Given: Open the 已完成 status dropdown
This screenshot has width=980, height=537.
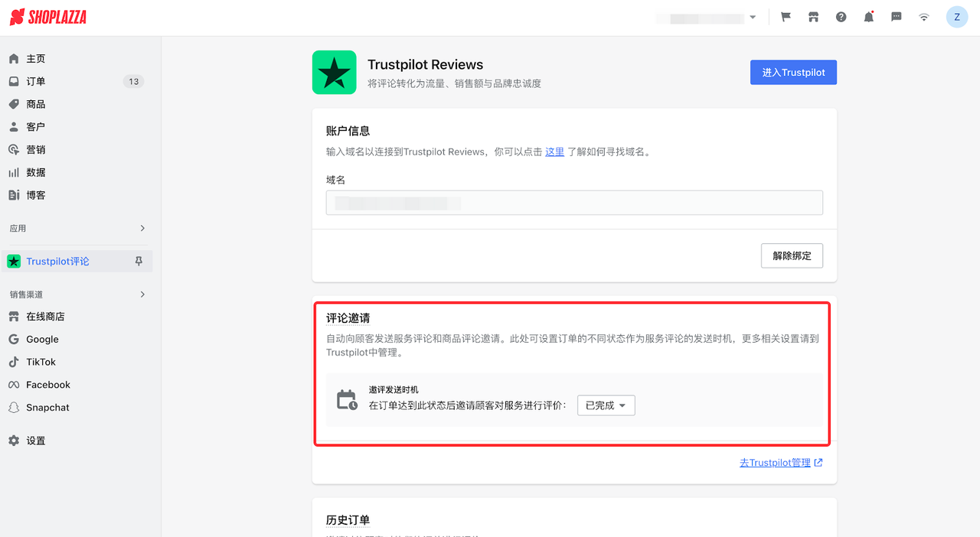Looking at the screenshot, I should tap(606, 405).
